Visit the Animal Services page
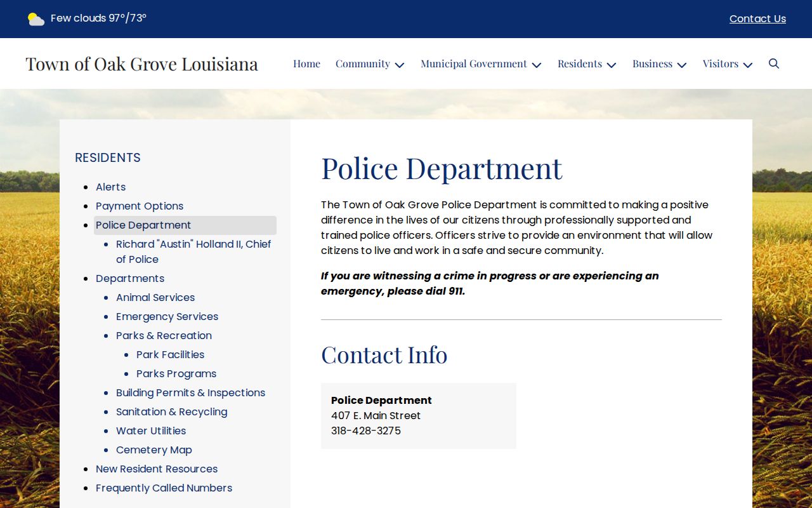The image size is (812, 508). click(155, 297)
